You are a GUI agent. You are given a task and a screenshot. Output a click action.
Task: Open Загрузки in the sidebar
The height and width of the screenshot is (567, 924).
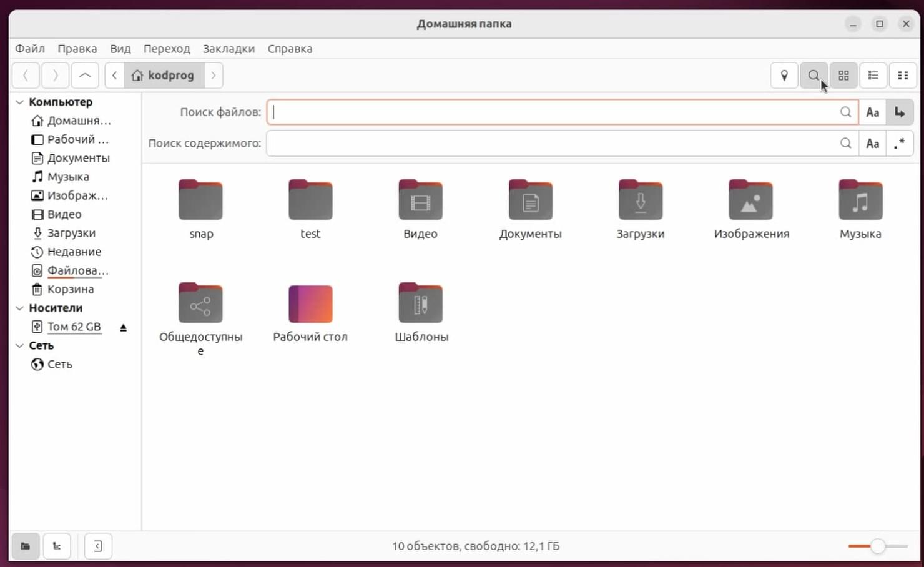tap(64, 233)
